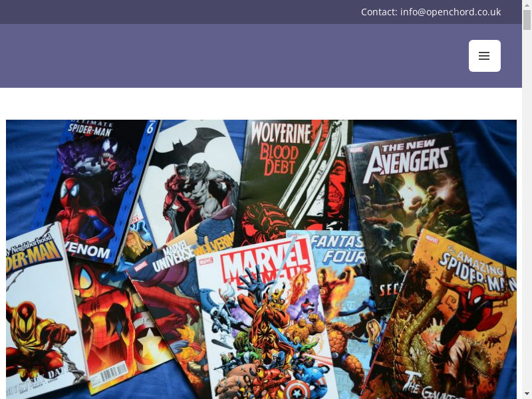
Task: Click the Marvel Universe comic cover
Action: coord(166,279)
